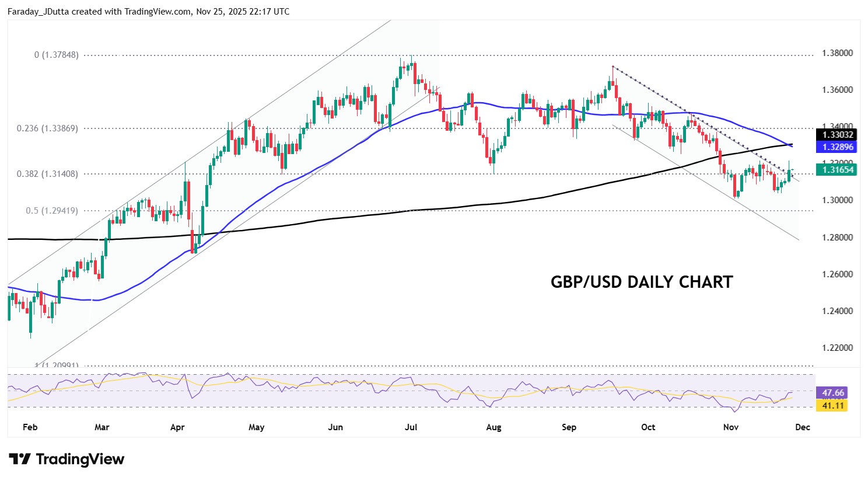Select the GBP/USD DAILY CHART title text
The image size is (868, 481).
[642, 282]
